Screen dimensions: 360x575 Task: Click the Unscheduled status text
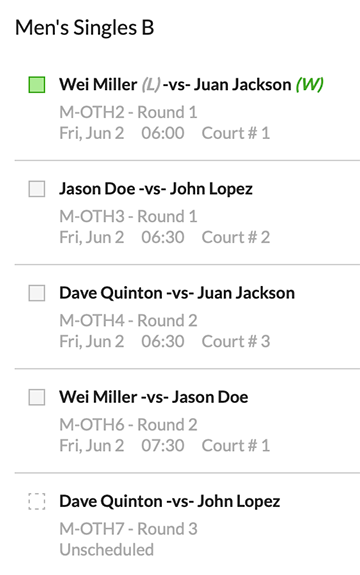click(107, 550)
